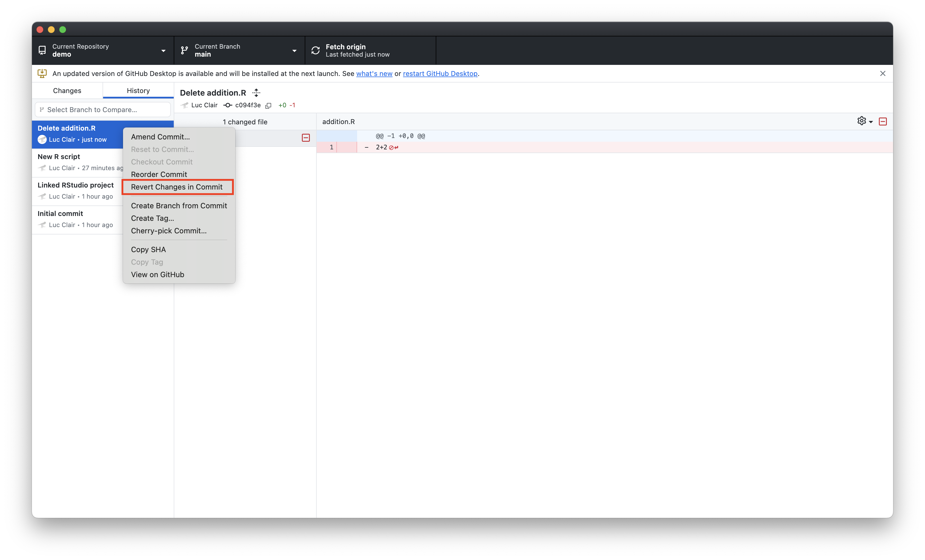Copy the commit SHA icon next to c094f3e

[268, 105]
